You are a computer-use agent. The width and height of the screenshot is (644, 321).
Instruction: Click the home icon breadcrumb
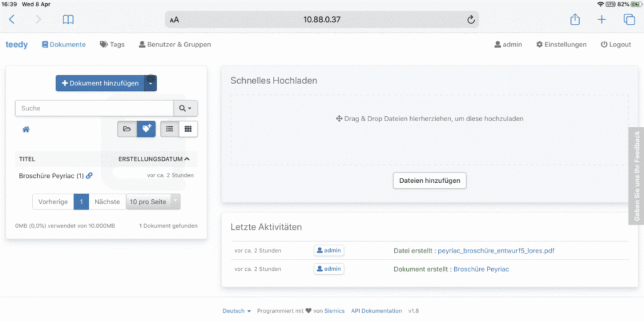[x=26, y=129]
